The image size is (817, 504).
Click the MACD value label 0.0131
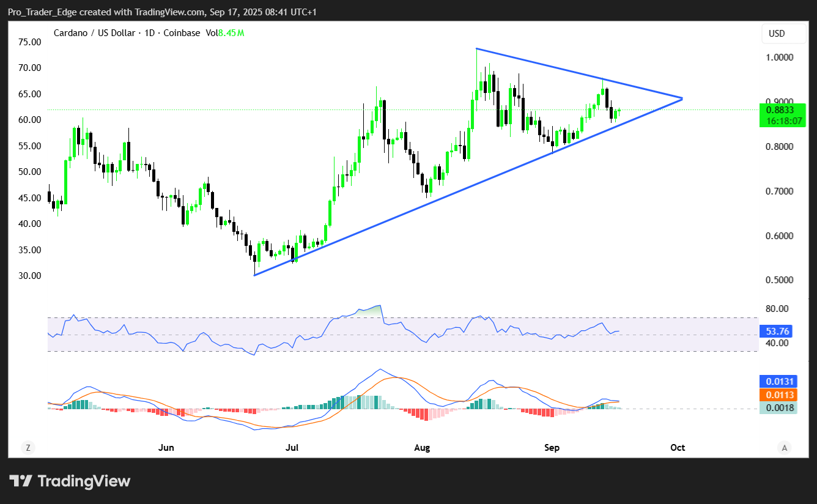pos(778,382)
